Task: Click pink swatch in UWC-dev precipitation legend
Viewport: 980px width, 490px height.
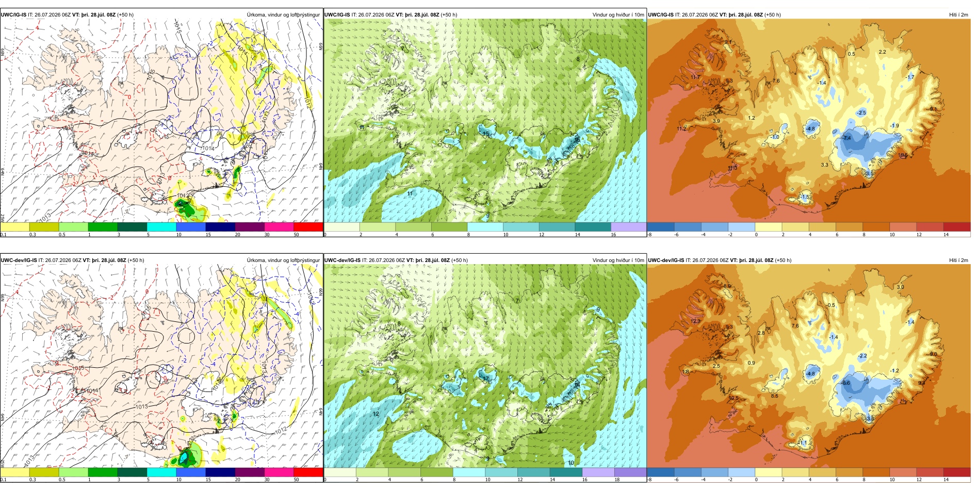Action: pos(279,472)
